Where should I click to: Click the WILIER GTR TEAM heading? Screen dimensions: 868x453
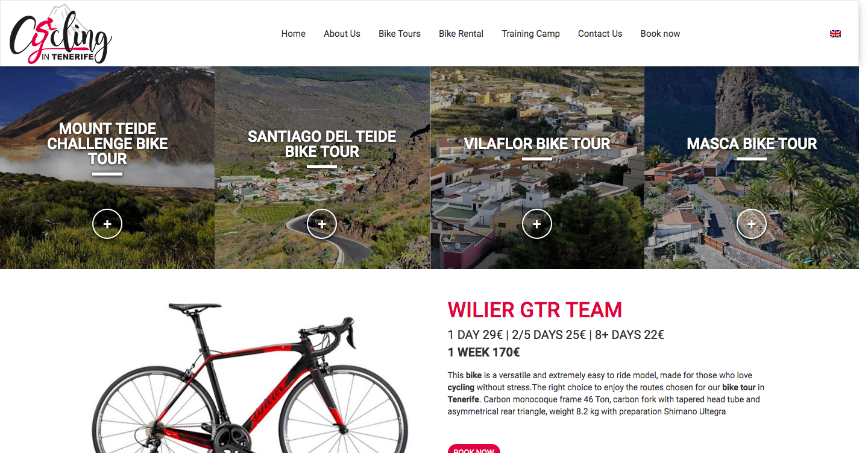tap(535, 310)
